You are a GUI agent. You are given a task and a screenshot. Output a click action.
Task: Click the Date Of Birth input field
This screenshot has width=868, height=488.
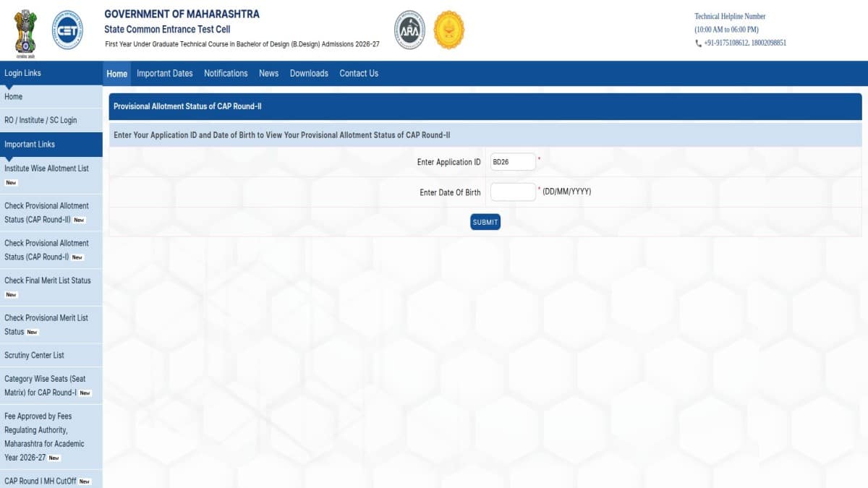pyautogui.click(x=513, y=192)
